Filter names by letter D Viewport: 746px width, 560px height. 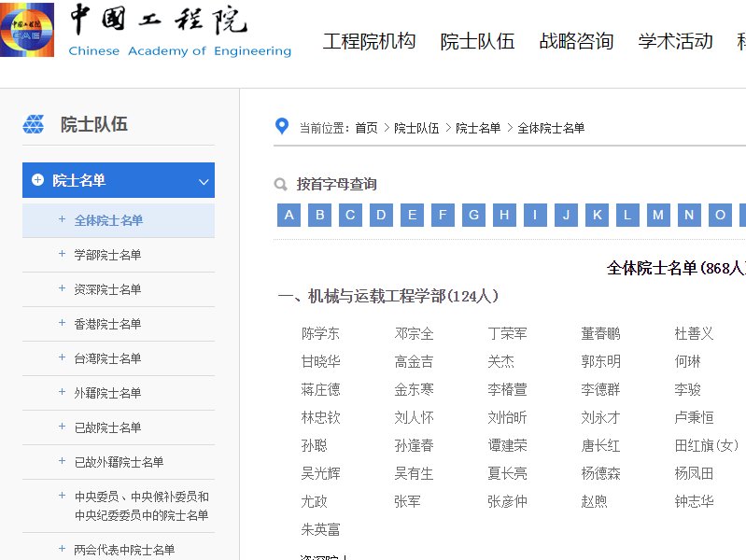point(381,215)
